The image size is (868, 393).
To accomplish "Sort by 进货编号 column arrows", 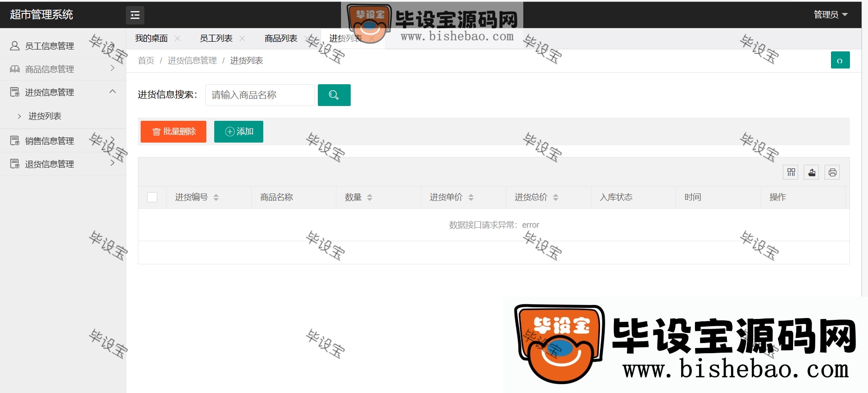I will (216, 198).
